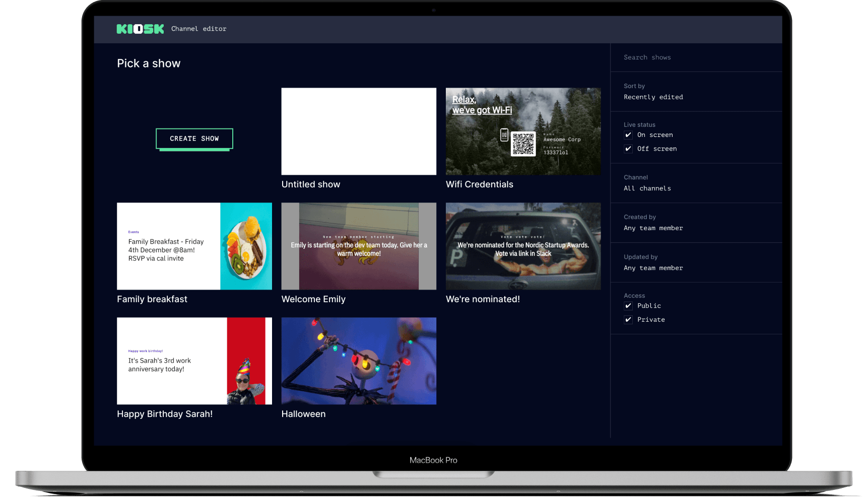Pick the Happy Birthday Sarah! show thumbnail
This screenshot has width=868, height=497.
pos(194,361)
